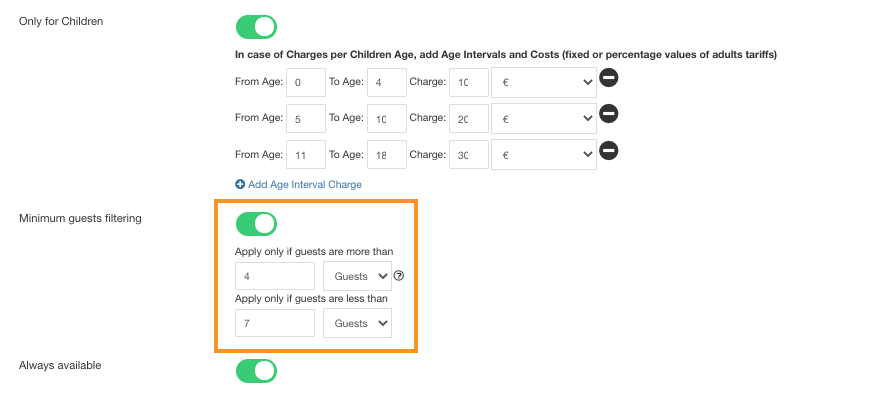892x412 pixels.
Task: Open currency dropdown for the first age interval
Action: (544, 83)
